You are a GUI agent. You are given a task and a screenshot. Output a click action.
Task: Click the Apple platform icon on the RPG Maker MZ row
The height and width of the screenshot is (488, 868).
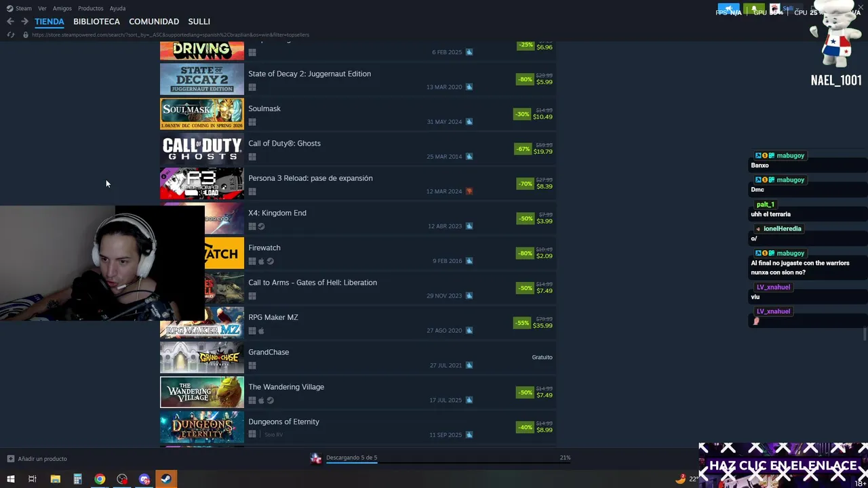pos(261,331)
